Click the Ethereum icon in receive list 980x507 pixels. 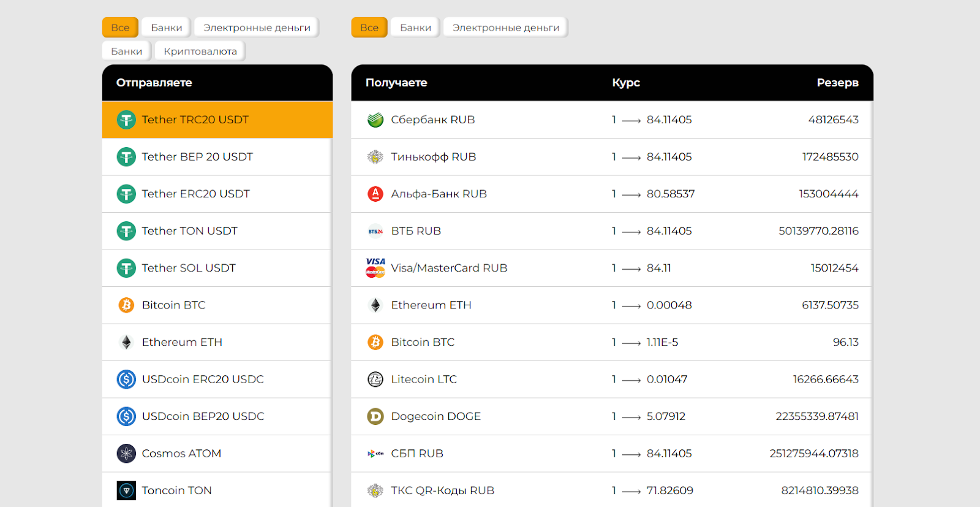[x=375, y=305]
